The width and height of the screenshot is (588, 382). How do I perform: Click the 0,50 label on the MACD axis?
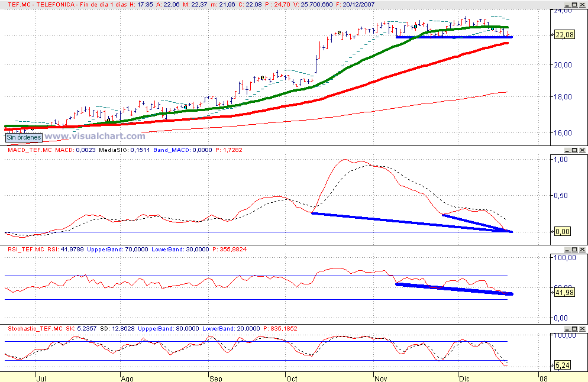[x=561, y=196]
